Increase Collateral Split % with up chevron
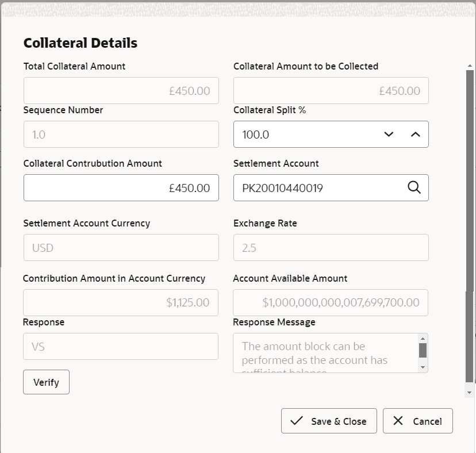 tap(415, 135)
